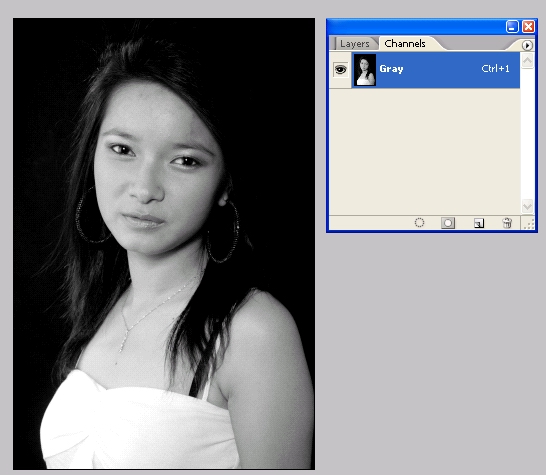Save selection as channel icon

(448, 223)
